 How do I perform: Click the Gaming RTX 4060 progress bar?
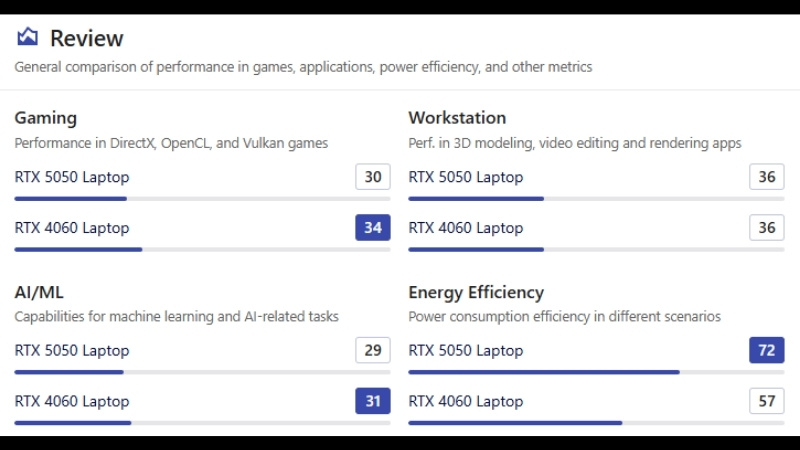(x=203, y=249)
